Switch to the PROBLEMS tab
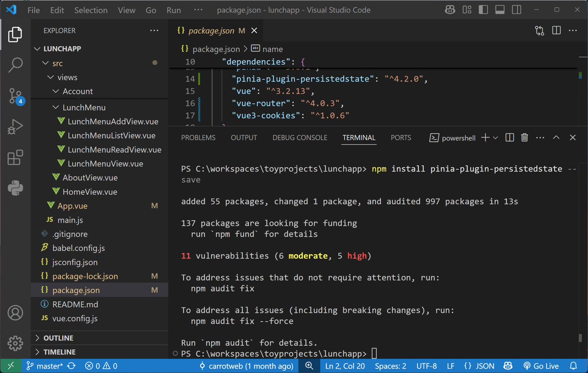 [x=198, y=138]
